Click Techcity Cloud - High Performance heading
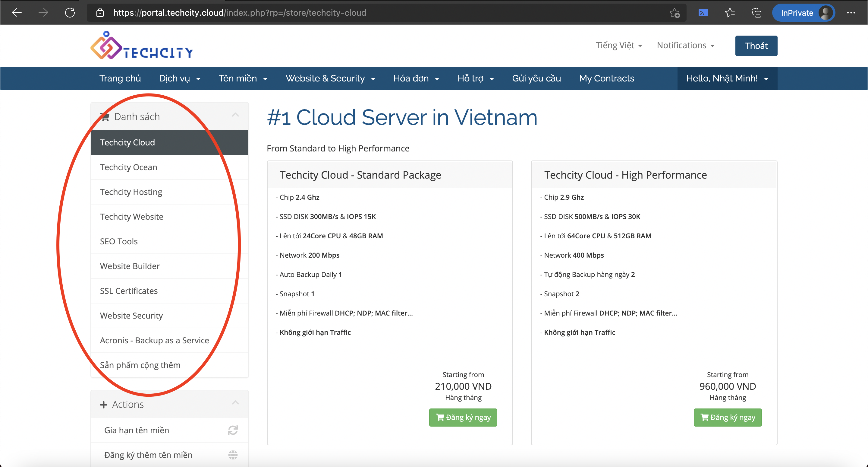The width and height of the screenshot is (868, 467). [x=625, y=175]
